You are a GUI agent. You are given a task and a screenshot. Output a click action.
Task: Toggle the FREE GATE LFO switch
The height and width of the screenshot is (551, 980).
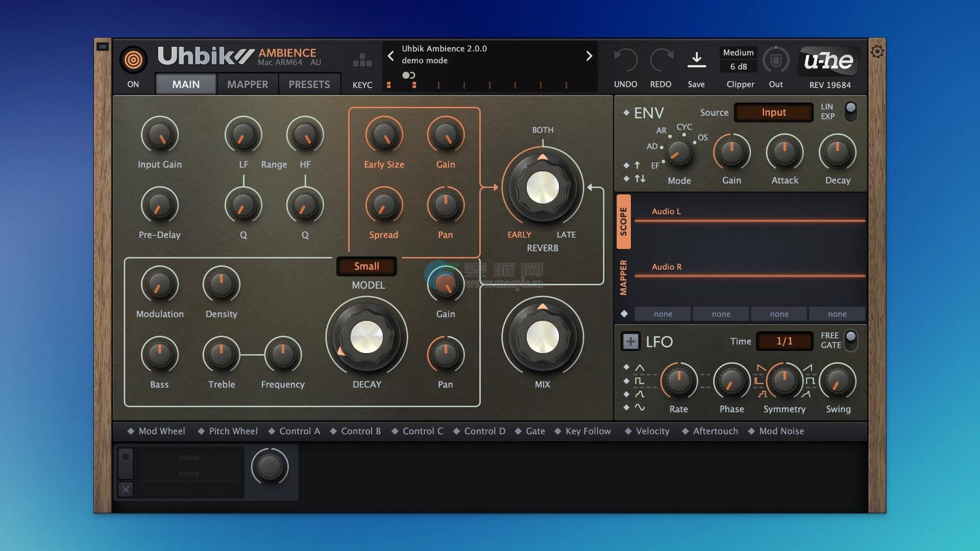point(850,340)
